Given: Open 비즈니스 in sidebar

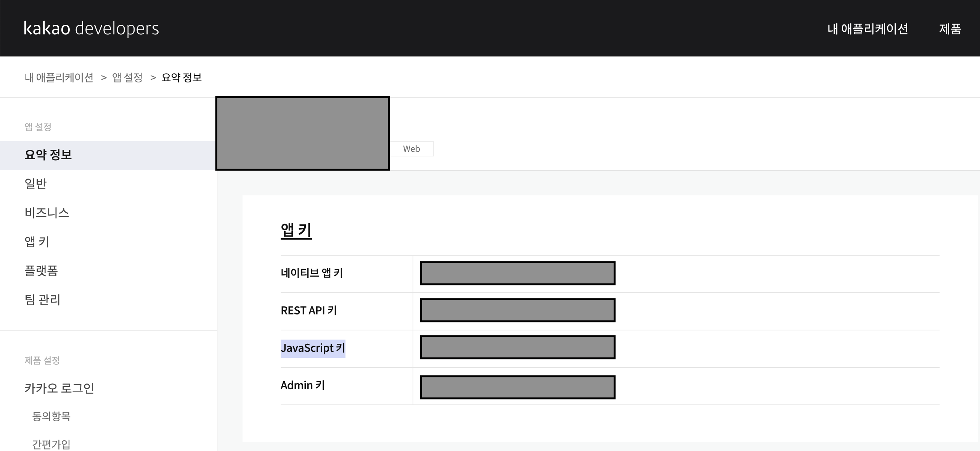Looking at the screenshot, I should [47, 213].
